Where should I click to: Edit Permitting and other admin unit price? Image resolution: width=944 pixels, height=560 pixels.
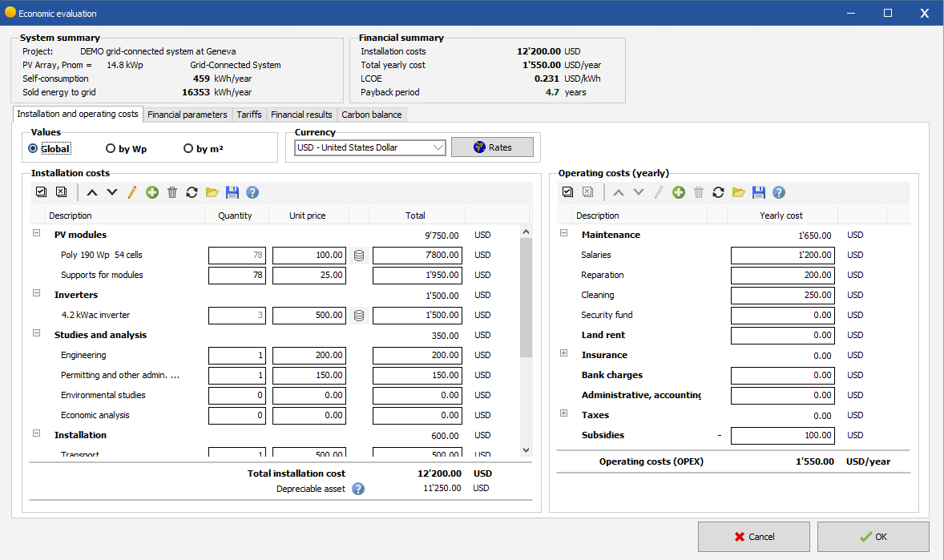coord(309,375)
